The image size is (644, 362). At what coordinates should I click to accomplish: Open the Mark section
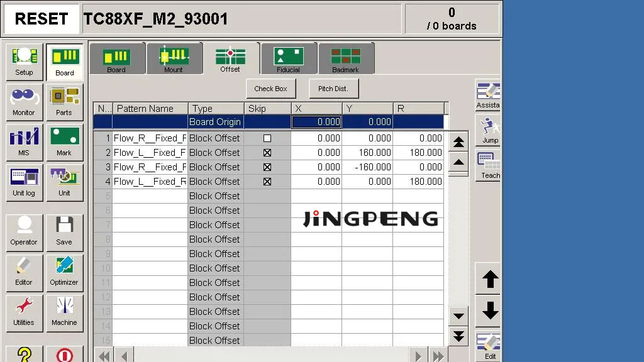[x=65, y=143]
